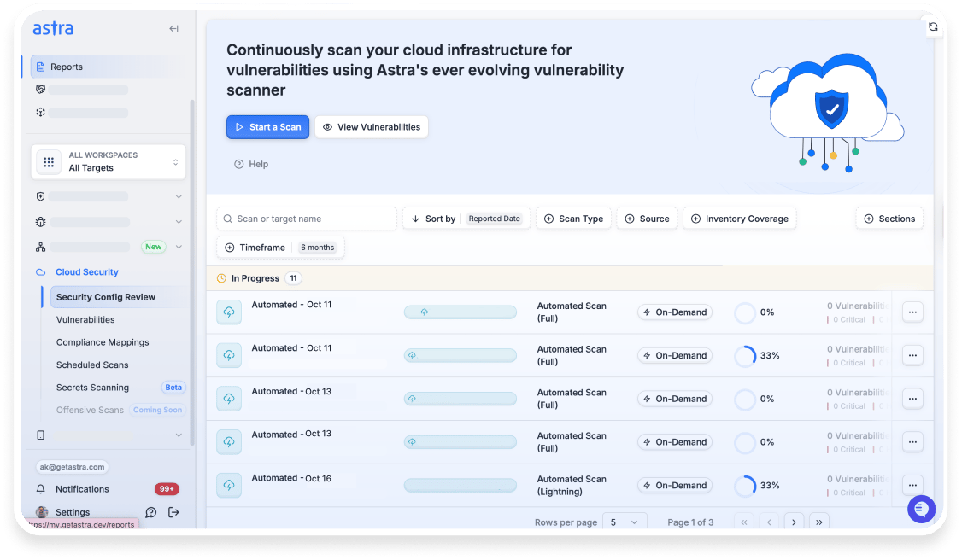Open Notifications

coord(82,489)
